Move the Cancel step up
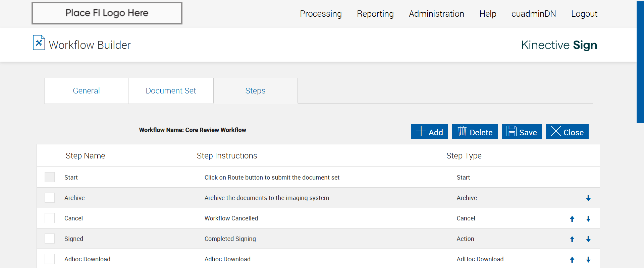 [572, 219]
